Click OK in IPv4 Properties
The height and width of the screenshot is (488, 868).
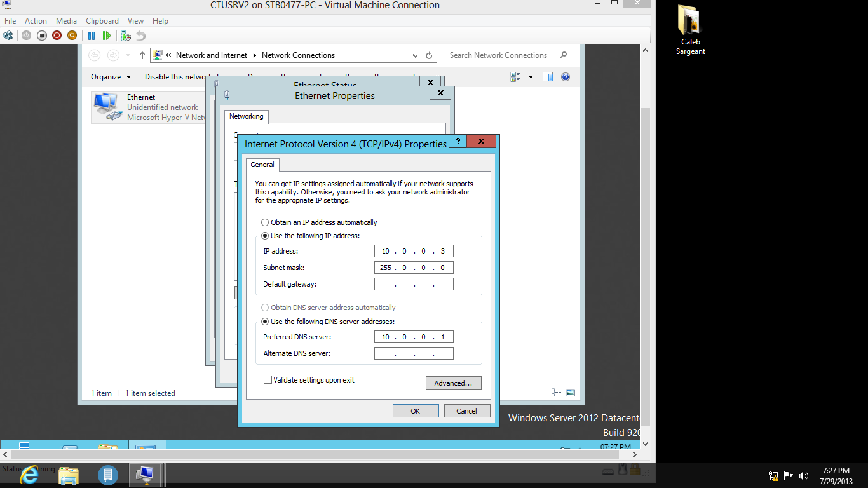tap(416, 411)
